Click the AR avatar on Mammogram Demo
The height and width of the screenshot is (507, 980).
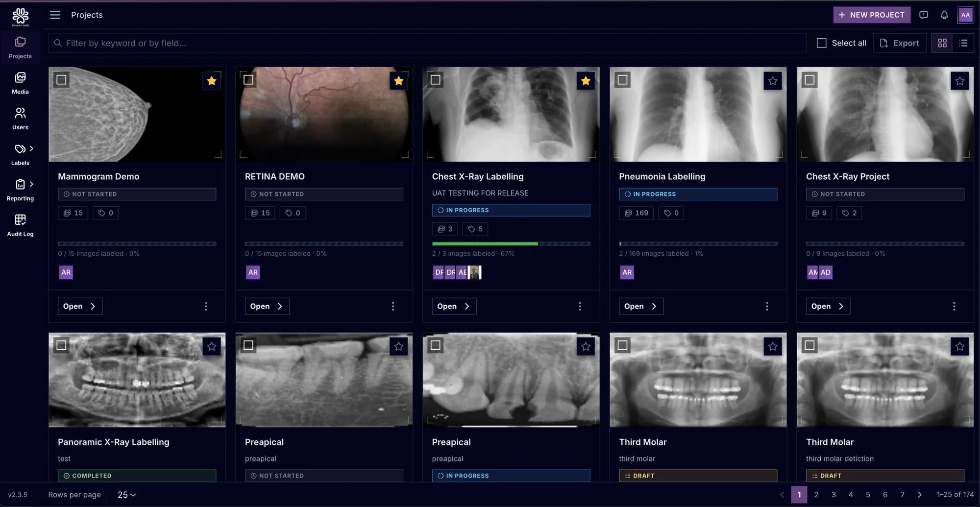(66, 272)
